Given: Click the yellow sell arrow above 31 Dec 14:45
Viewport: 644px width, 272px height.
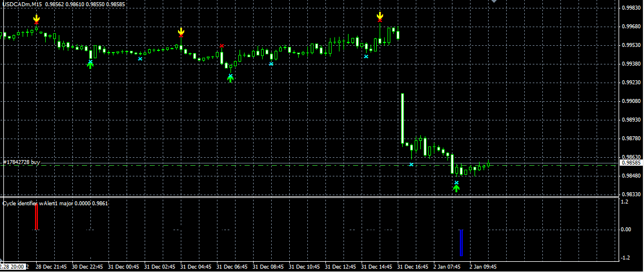Looking at the screenshot, I should 380,16.
